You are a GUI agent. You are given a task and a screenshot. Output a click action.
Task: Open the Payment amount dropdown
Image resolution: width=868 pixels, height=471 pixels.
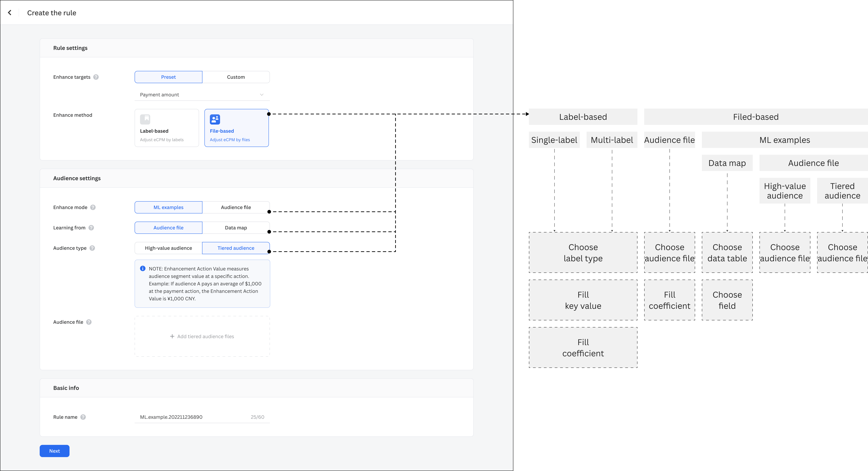pyautogui.click(x=202, y=95)
